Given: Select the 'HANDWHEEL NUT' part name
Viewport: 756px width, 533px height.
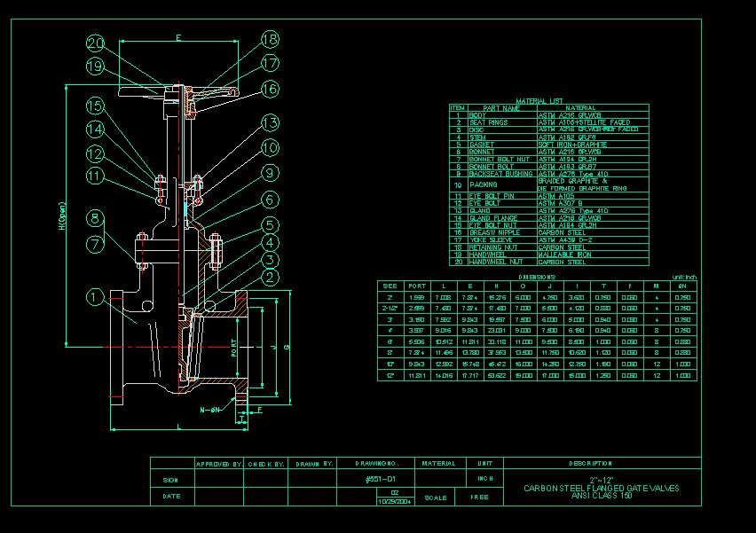Looking at the screenshot, I should [496, 263].
